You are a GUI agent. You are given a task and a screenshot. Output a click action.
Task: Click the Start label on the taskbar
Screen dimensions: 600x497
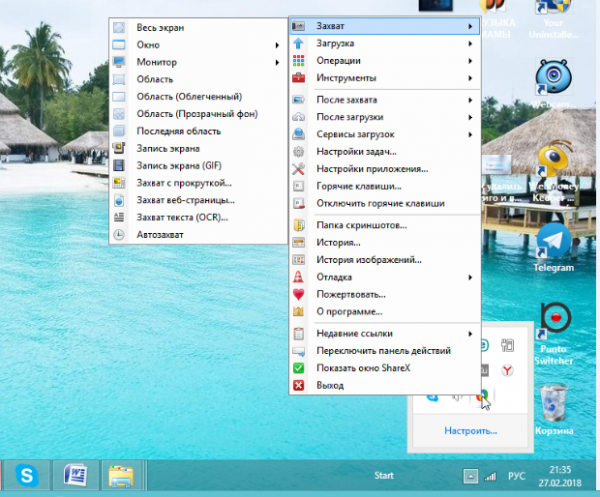[384, 475]
